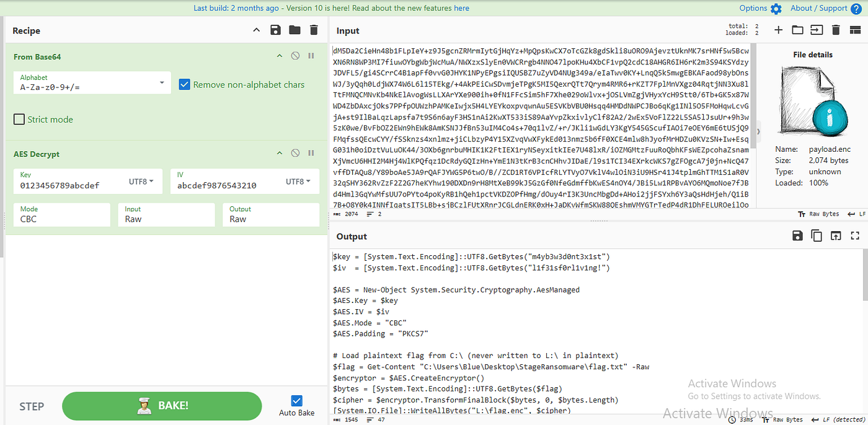Open Key encoding UTF8 dropdown

(x=141, y=182)
